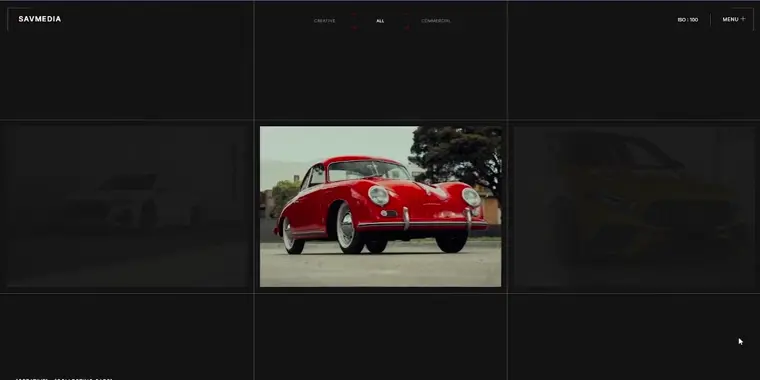Viewport: 760px width, 380px height.
Task: Click the Porsche's windshield
Action: (367, 171)
